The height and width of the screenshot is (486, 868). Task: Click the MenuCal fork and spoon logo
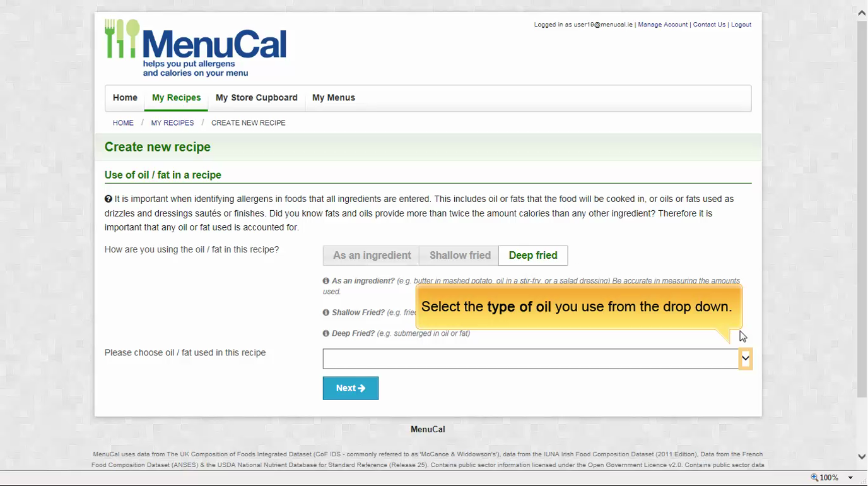pos(122,39)
